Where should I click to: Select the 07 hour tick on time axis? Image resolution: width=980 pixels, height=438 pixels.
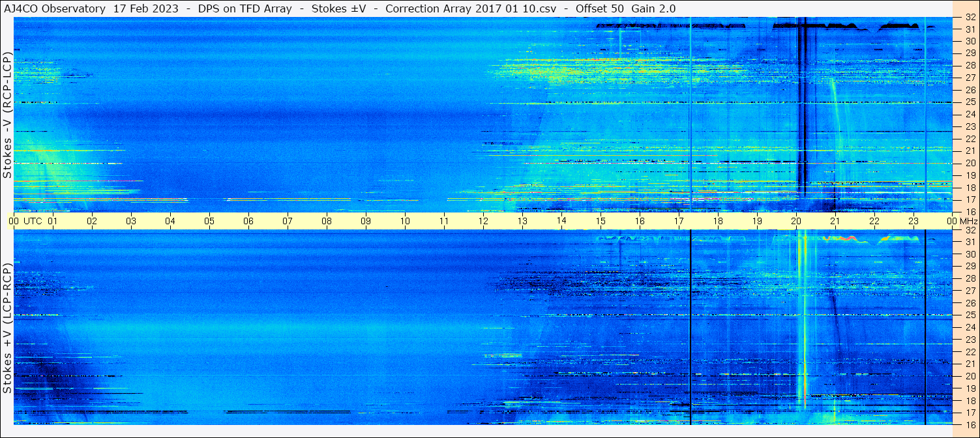[x=288, y=221]
